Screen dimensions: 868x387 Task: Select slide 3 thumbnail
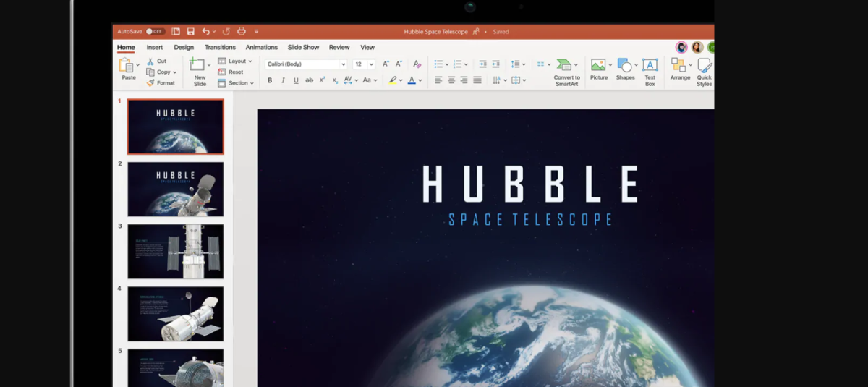(176, 251)
